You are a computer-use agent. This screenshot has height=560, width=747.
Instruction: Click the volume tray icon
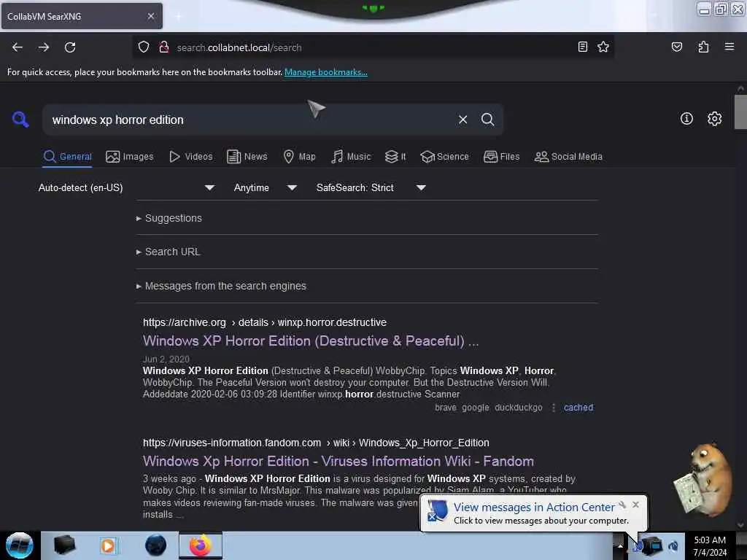click(673, 545)
